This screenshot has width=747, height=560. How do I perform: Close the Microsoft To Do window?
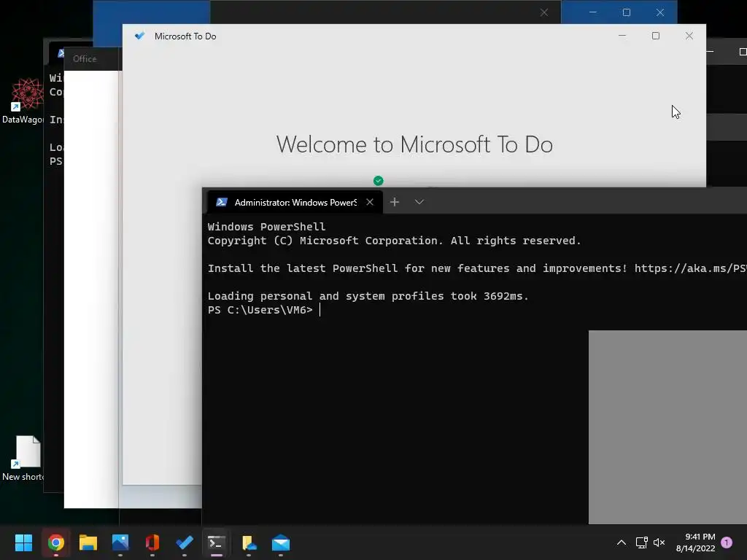click(689, 36)
